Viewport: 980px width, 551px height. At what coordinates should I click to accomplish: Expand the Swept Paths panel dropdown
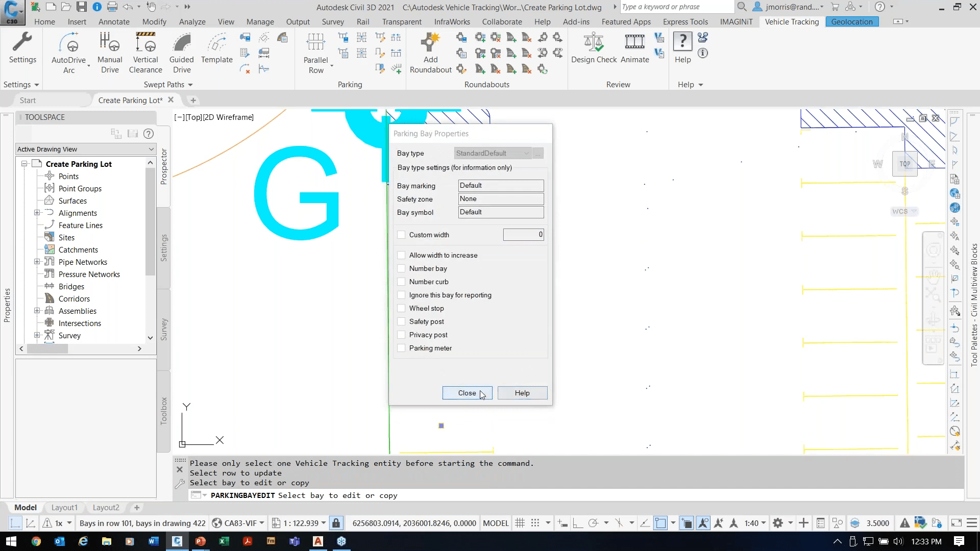[190, 85]
